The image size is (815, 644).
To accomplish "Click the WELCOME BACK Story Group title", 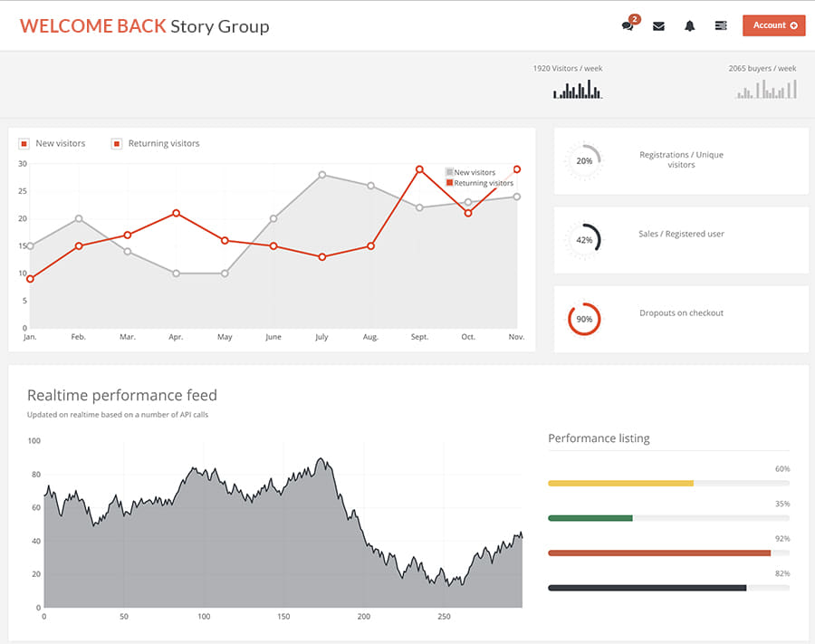I will 144,25.
